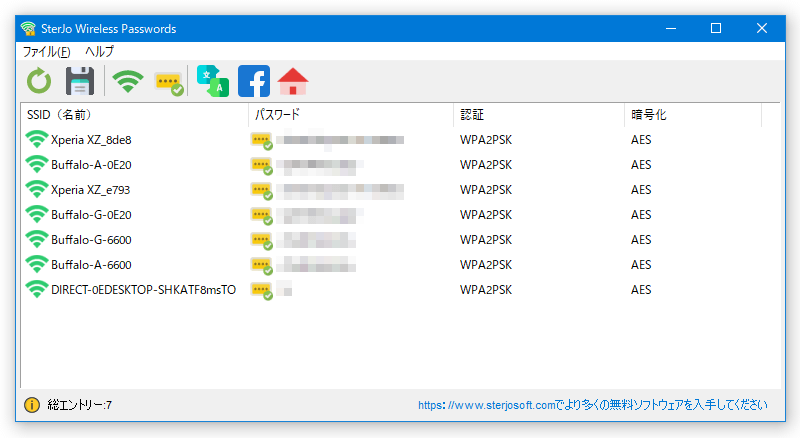Click AES in Buffalo-A-6600 row
This screenshot has width=800, height=438.
[641, 264]
